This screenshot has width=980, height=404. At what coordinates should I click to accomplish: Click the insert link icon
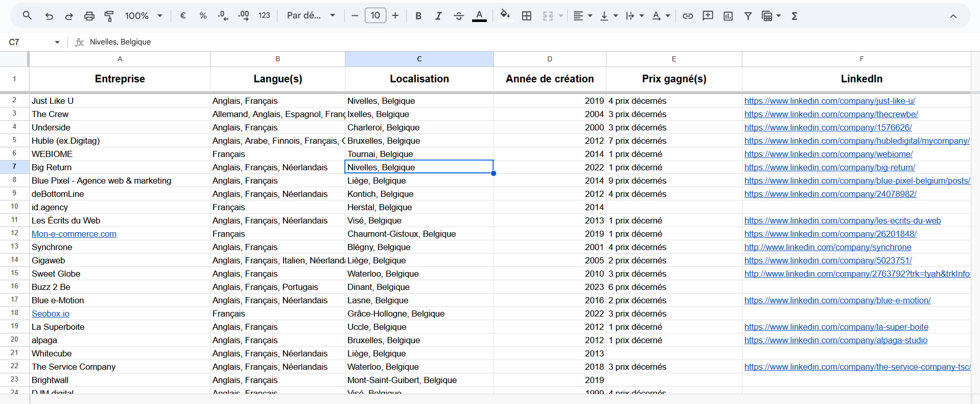coord(688,16)
